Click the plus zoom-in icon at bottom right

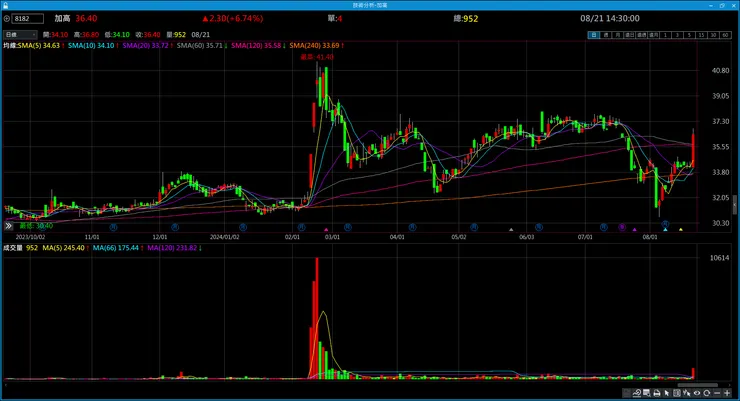pos(727,393)
